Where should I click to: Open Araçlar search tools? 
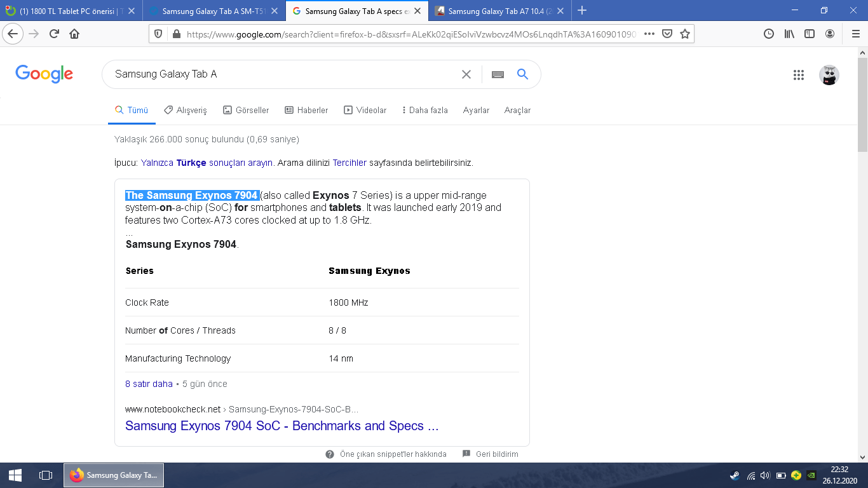517,110
